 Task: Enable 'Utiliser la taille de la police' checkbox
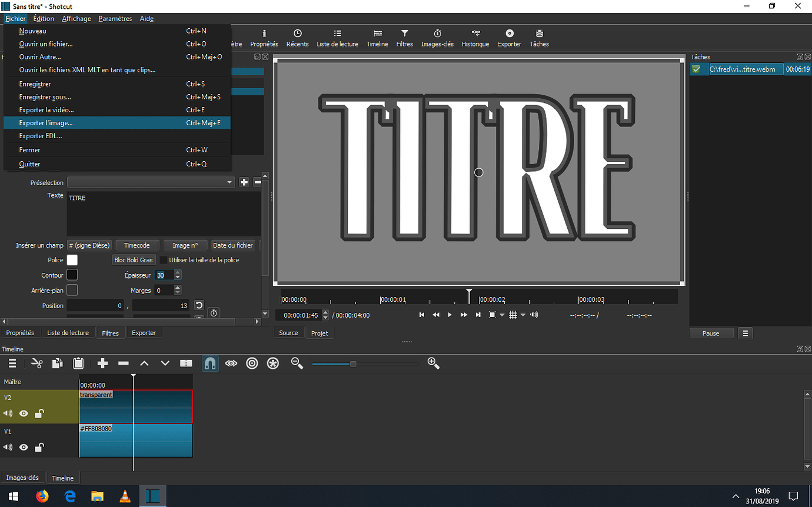(164, 260)
